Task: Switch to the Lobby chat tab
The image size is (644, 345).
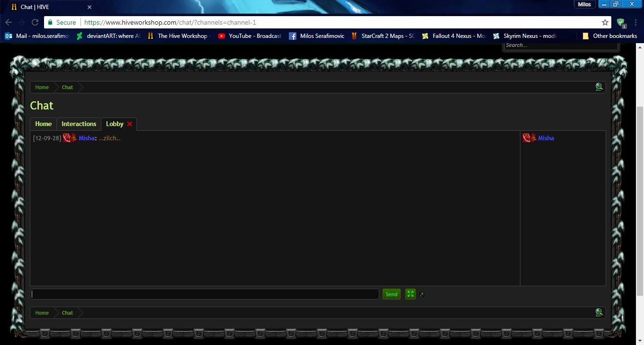Action: click(x=115, y=124)
